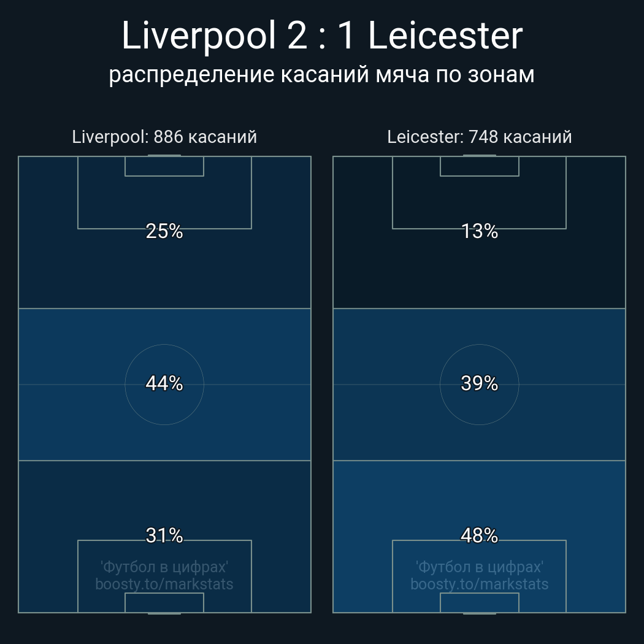Viewport: 644px width, 644px height.
Task: Click Leicester's 48% defensive zone label
Action: [x=479, y=535]
